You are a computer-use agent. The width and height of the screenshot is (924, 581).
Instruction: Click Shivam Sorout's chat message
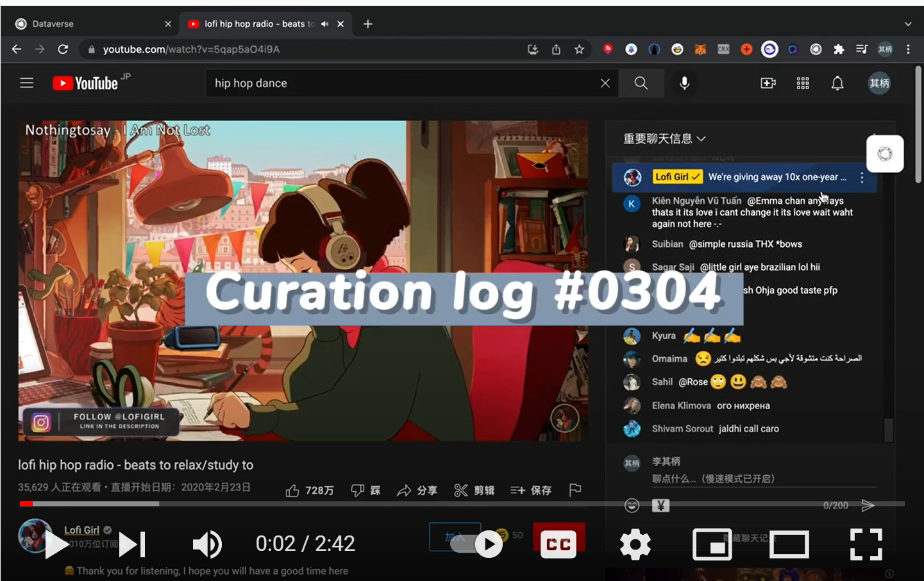(748, 429)
